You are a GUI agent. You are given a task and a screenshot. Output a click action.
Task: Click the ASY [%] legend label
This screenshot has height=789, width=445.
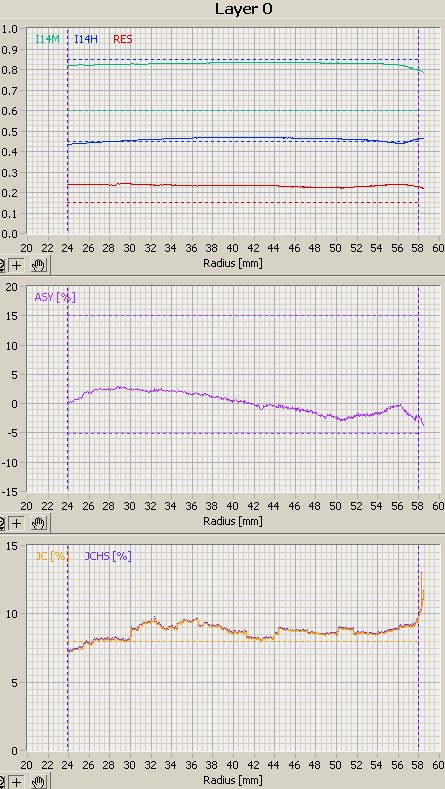[55, 297]
